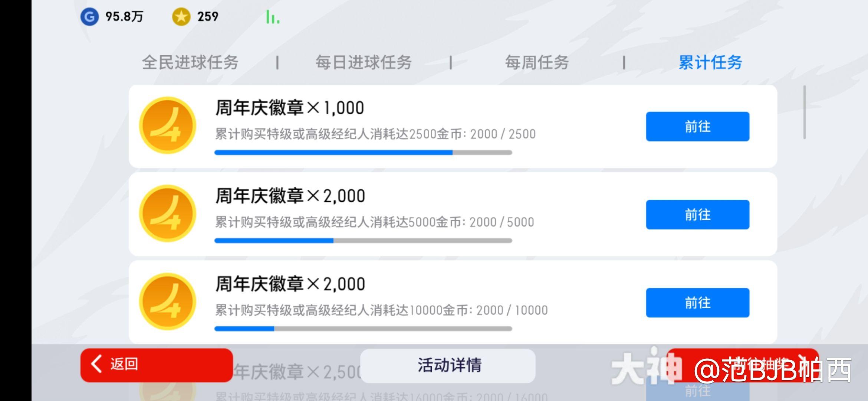
Task: Tap the partly hidden badge icon in bottom row
Action: coord(168,390)
